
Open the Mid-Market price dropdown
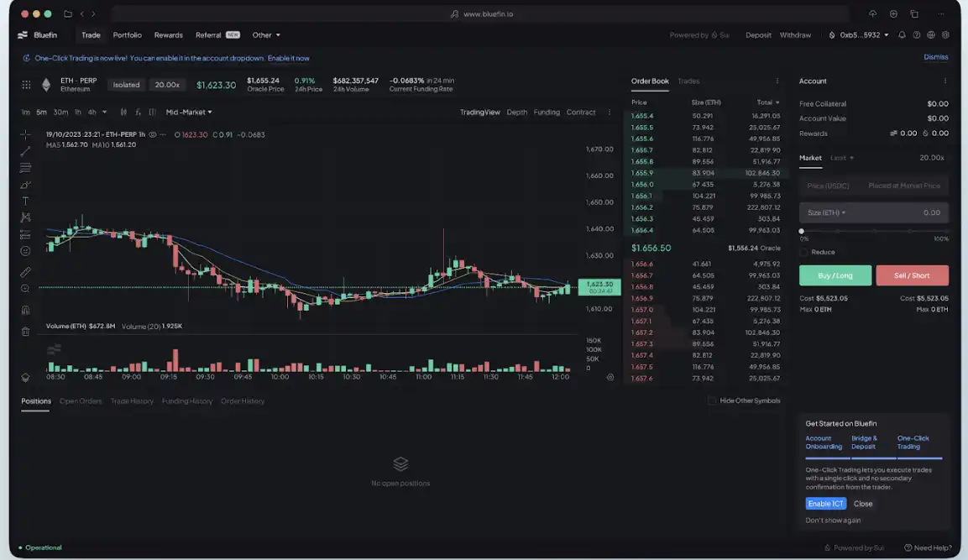(x=189, y=113)
